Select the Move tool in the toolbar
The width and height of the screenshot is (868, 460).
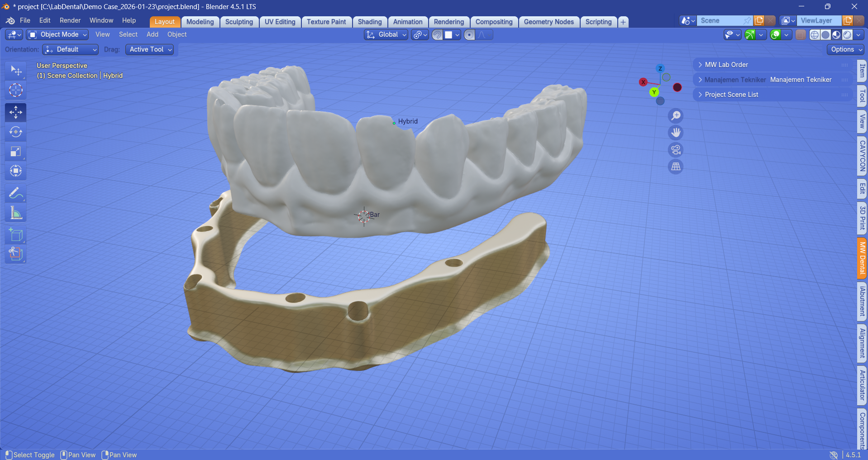[15, 112]
